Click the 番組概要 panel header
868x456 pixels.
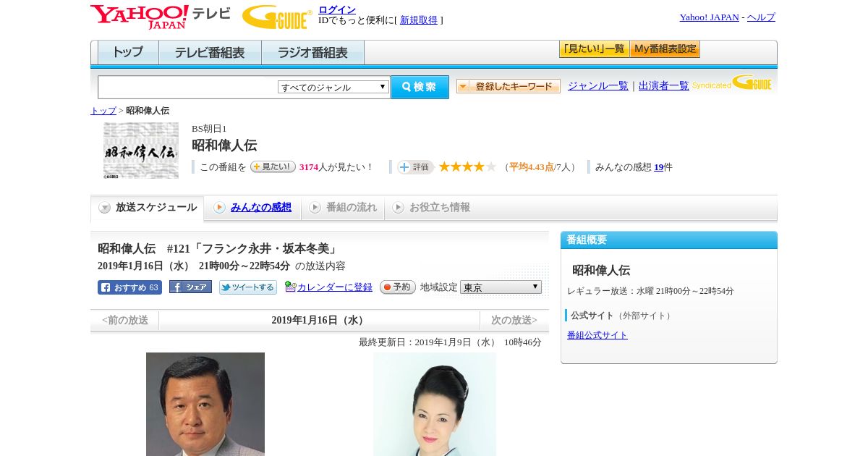pyautogui.click(x=669, y=240)
